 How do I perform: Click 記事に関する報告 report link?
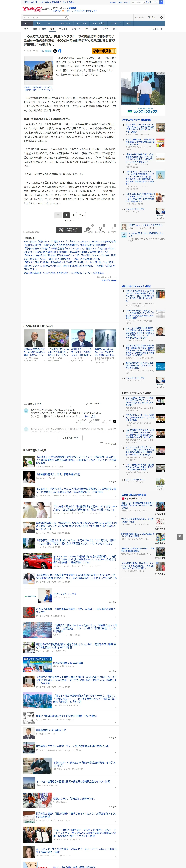pyautogui.click(x=32, y=232)
